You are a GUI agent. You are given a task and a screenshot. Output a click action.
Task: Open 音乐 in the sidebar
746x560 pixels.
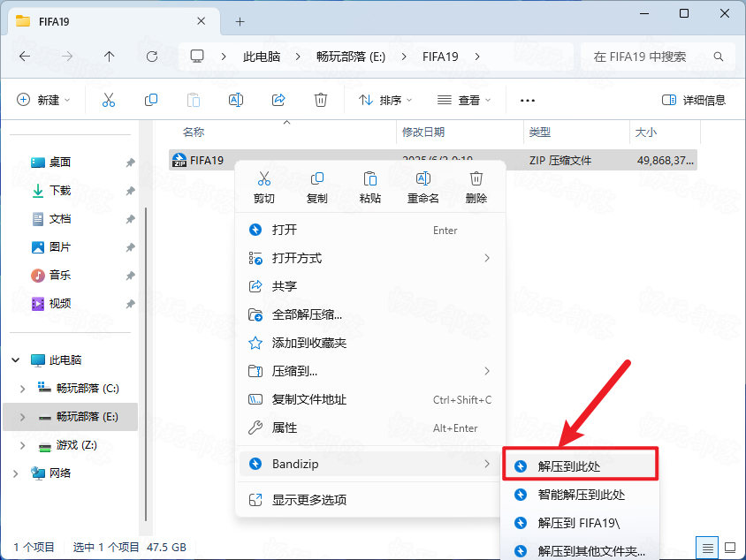pyautogui.click(x=60, y=275)
